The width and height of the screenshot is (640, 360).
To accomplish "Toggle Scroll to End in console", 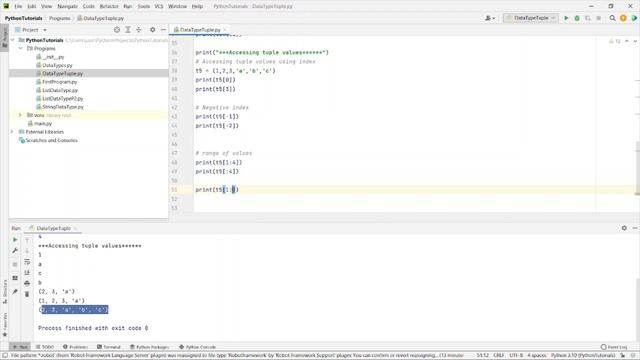I will [x=27, y=272].
